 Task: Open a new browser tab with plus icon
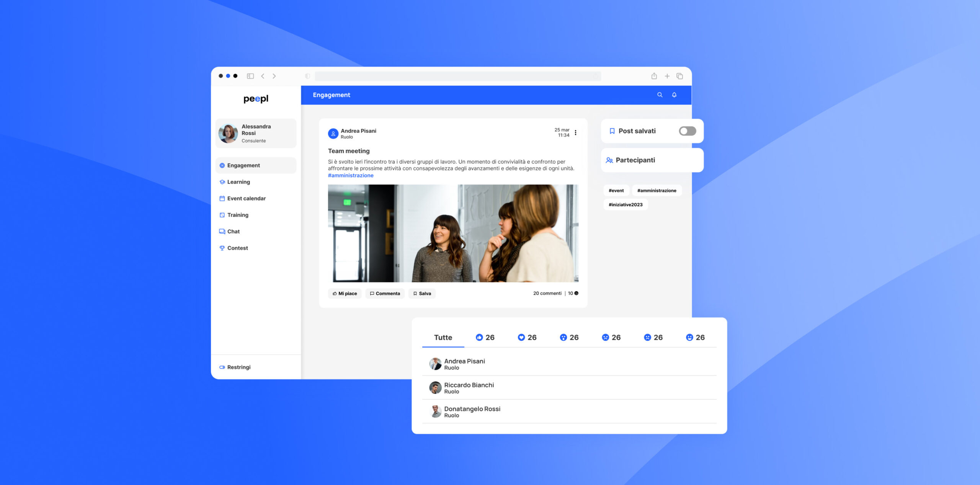[667, 76]
